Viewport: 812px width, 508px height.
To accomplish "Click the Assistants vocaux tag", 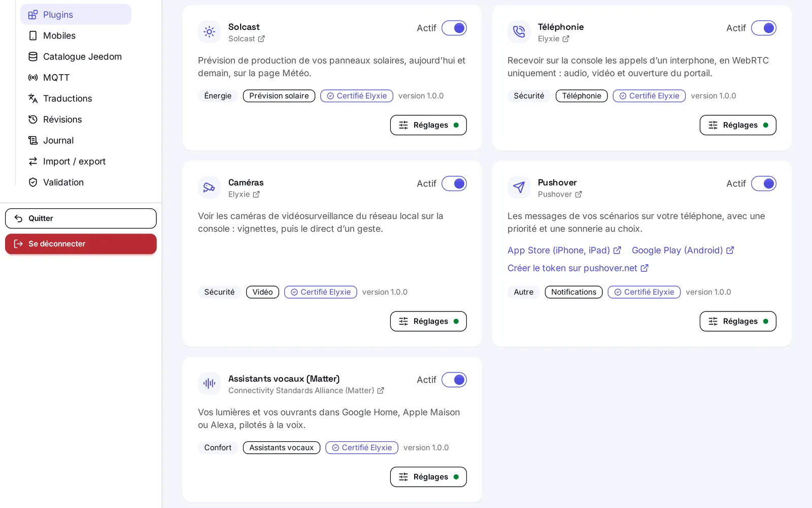I will (x=282, y=448).
